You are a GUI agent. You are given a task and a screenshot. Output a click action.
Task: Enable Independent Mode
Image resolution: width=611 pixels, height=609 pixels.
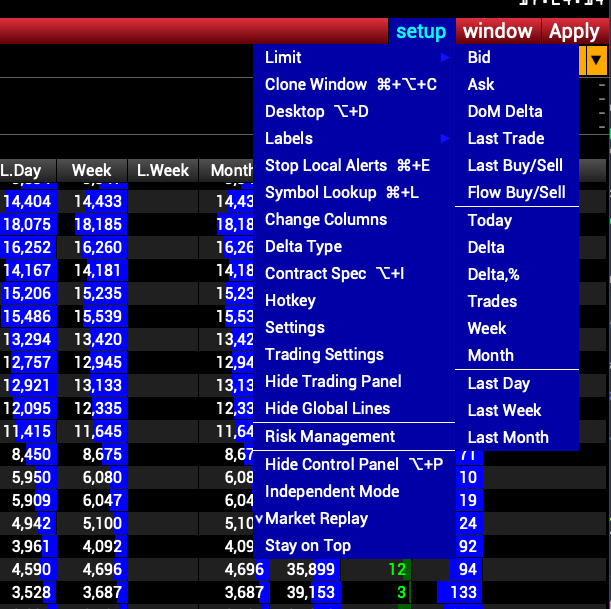pos(332,492)
